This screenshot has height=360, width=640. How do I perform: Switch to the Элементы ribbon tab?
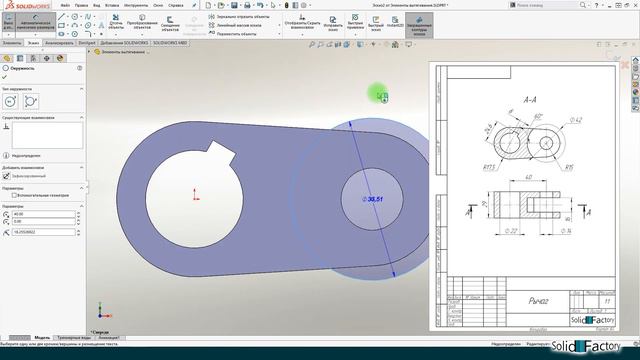coord(12,43)
